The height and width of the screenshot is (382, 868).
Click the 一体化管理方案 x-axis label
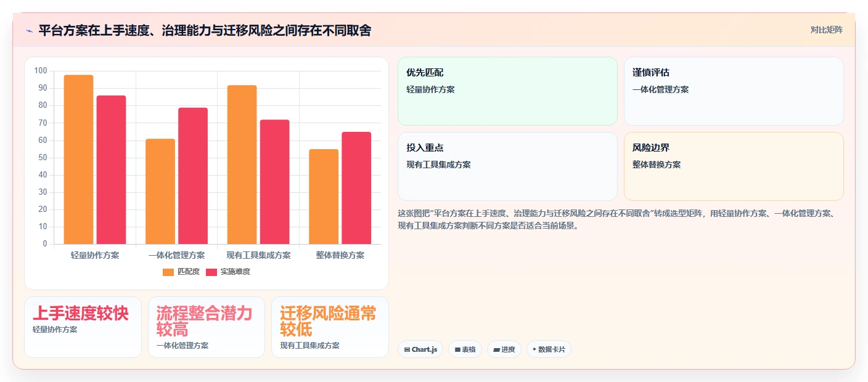176,255
